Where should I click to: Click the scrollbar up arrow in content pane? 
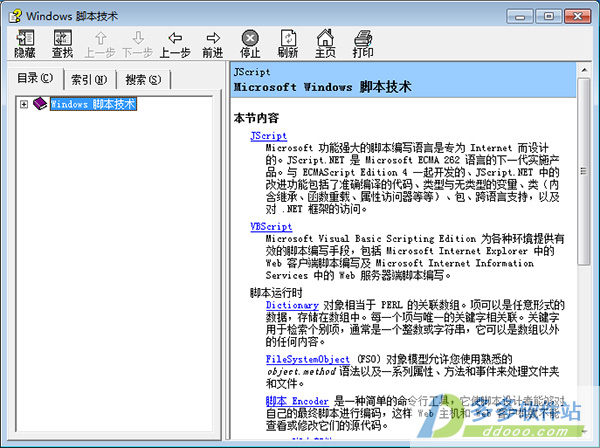click(x=584, y=70)
